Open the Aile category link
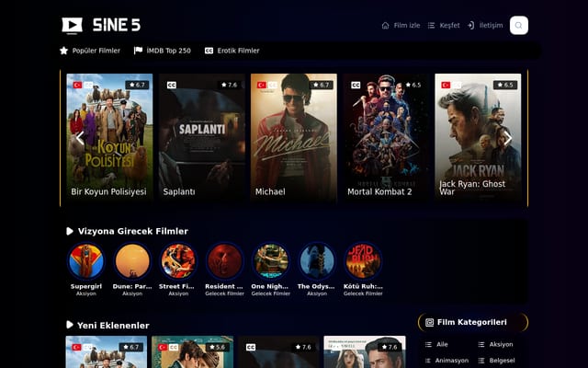The height and width of the screenshot is (368, 588). [442, 344]
